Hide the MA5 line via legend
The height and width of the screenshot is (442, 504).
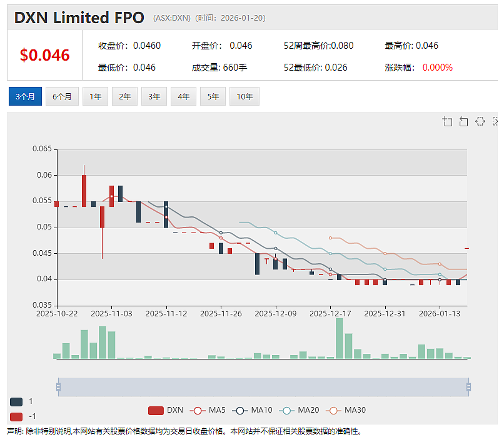(x=208, y=410)
